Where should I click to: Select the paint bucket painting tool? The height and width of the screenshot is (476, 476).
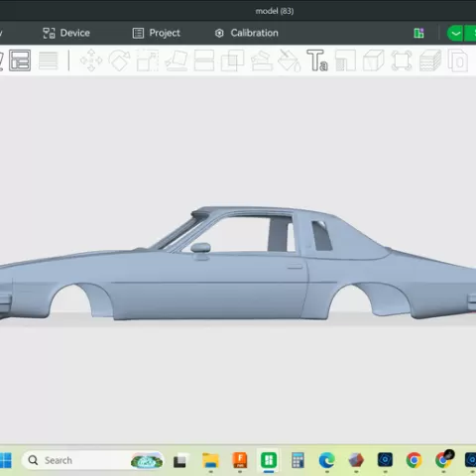(289, 60)
